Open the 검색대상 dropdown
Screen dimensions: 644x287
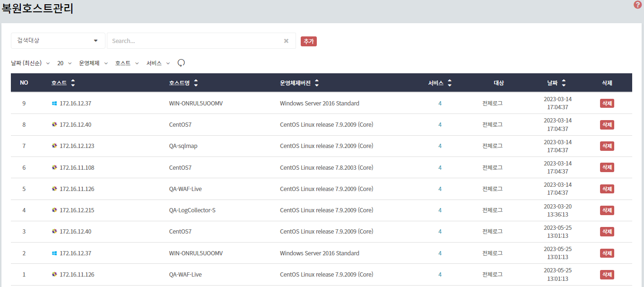58,41
